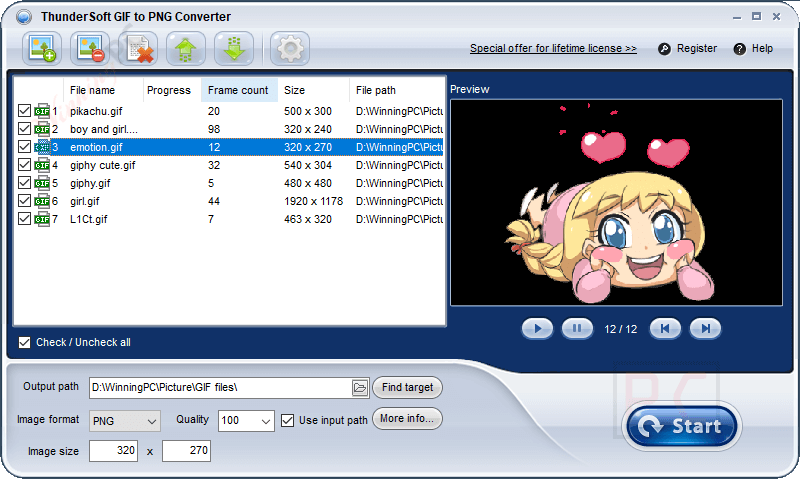
Task: Go to previous frame in preview
Action: click(x=665, y=329)
